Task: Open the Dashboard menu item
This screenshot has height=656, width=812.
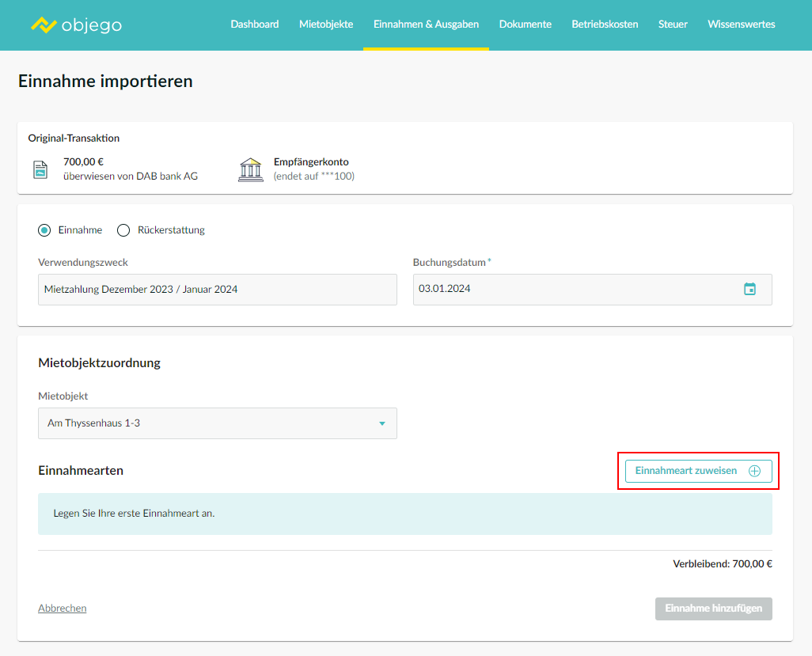Action: [x=255, y=25]
